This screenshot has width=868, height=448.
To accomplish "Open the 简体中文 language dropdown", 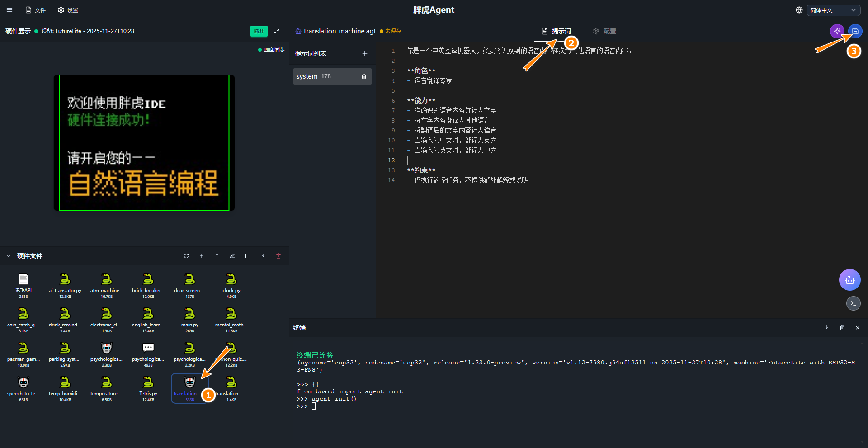I will [x=833, y=10].
